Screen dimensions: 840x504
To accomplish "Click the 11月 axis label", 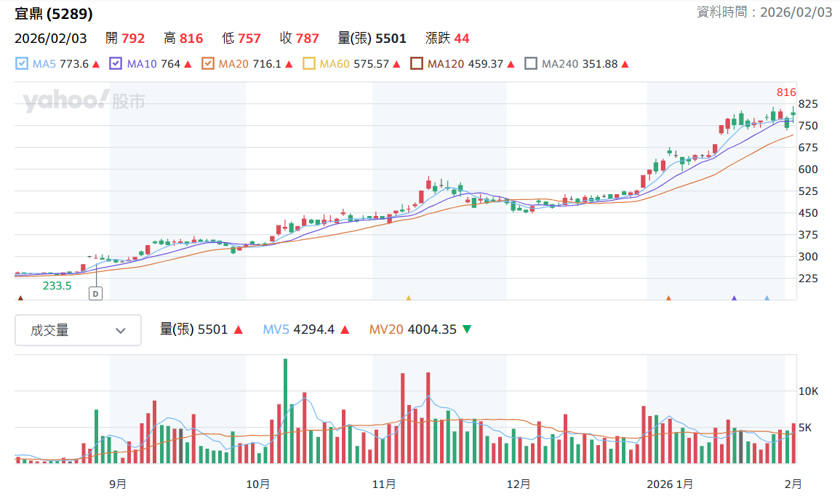I will (x=384, y=484).
